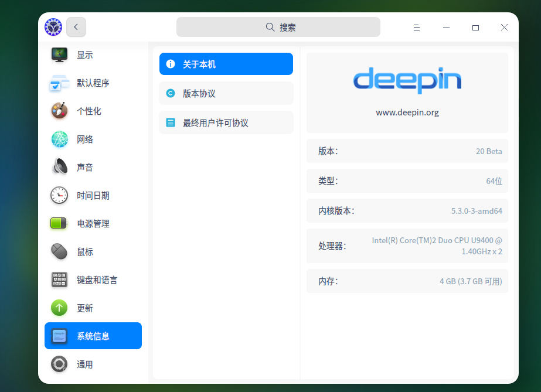Click the Network (网络) globe icon
The width and height of the screenshot is (541, 392).
point(59,139)
